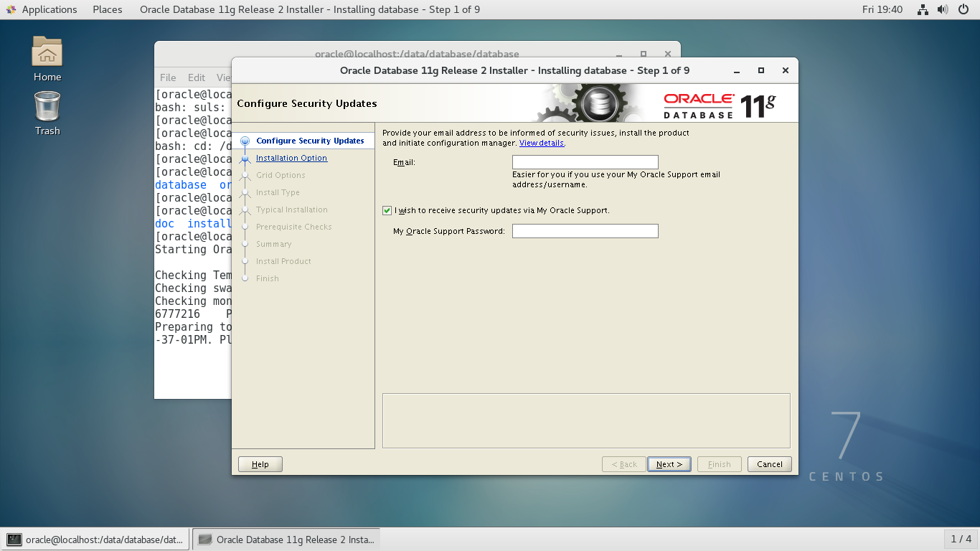Click the empty message area box

586,420
